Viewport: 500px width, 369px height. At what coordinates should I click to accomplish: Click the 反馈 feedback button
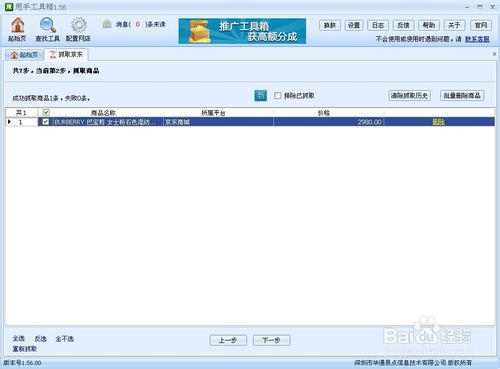(x=403, y=25)
